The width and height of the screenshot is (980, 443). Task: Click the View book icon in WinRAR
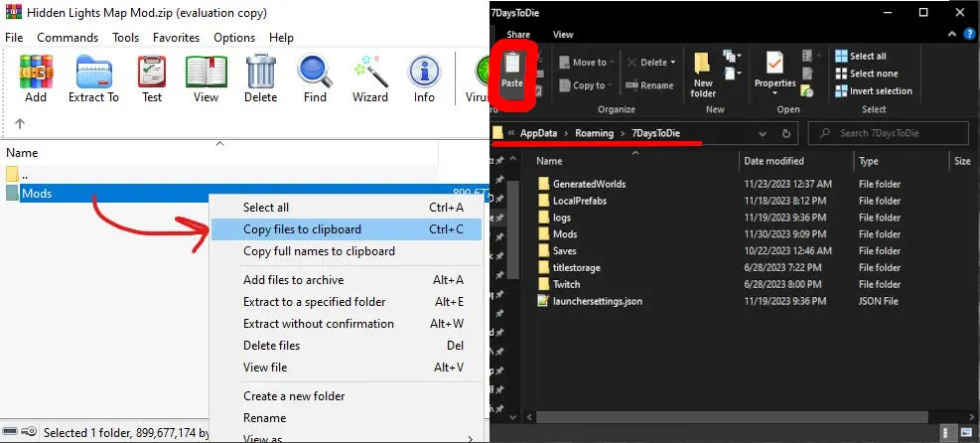click(x=206, y=71)
